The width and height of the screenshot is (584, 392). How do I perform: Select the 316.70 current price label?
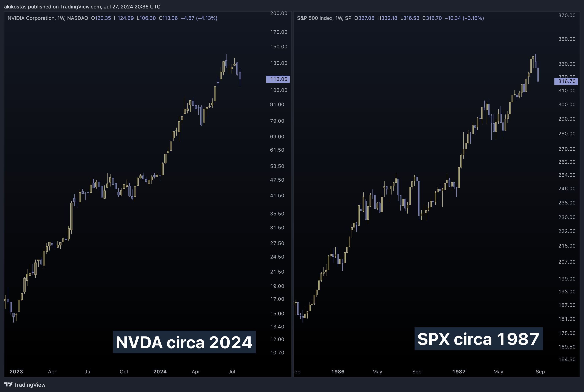[x=566, y=81]
